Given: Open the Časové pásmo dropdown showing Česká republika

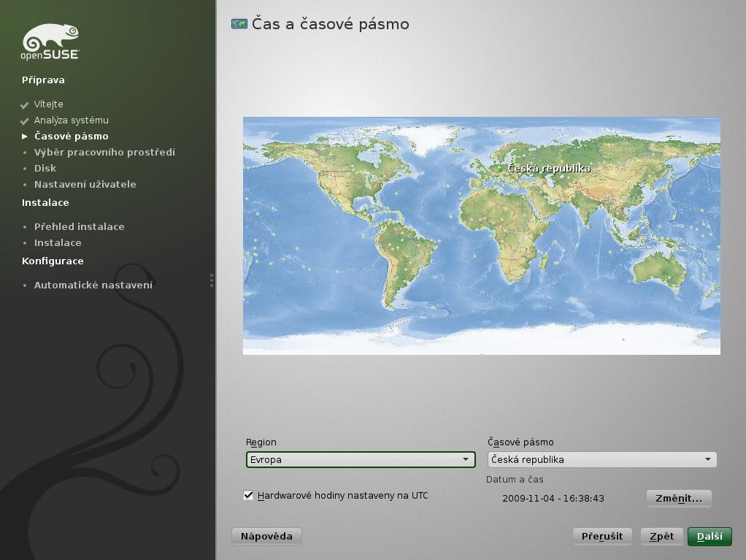Looking at the screenshot, I should point(602,460).
